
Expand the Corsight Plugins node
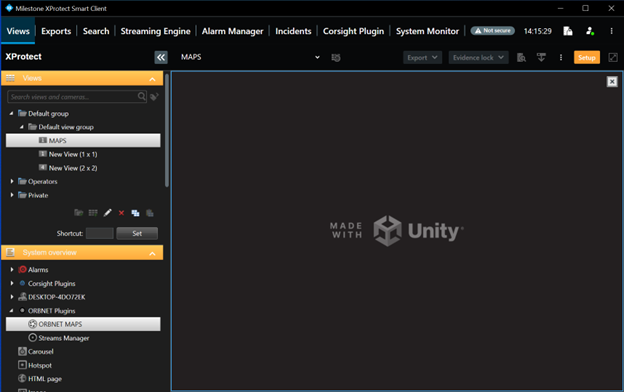click(12, 283)
